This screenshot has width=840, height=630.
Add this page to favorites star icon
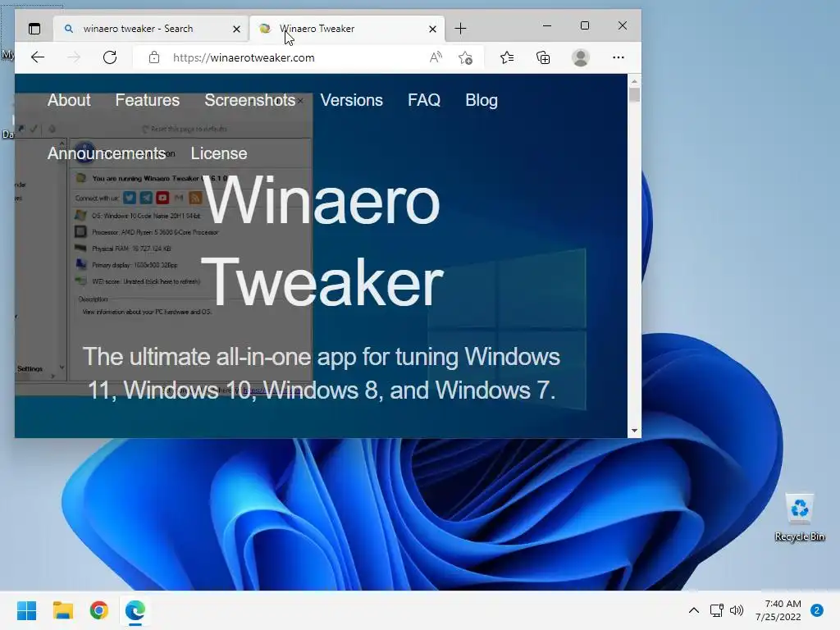(x=466, y=57)
